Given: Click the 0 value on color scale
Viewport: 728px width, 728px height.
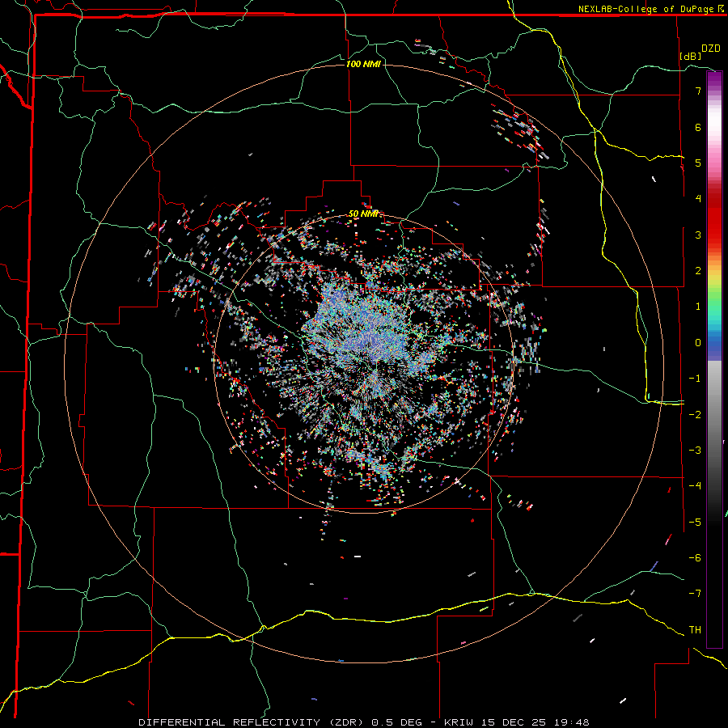Looking at the screenshot, I should (x=698, y=343).
